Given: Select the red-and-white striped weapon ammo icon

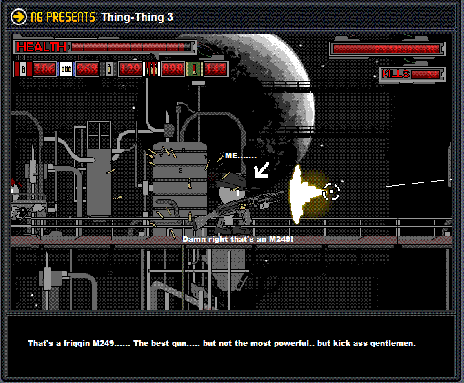Looking at the screenshot, I should 152,69.
